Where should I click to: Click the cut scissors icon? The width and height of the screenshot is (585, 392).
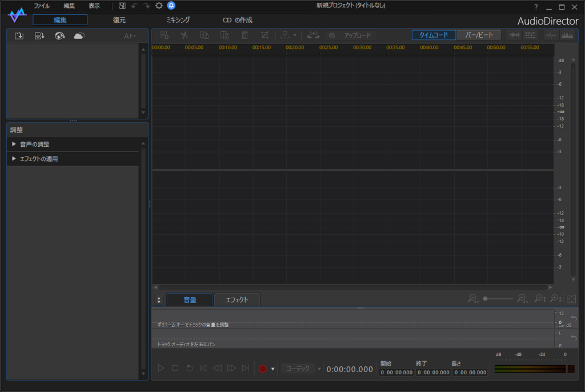pyautogui.click(x=185, y=35)
